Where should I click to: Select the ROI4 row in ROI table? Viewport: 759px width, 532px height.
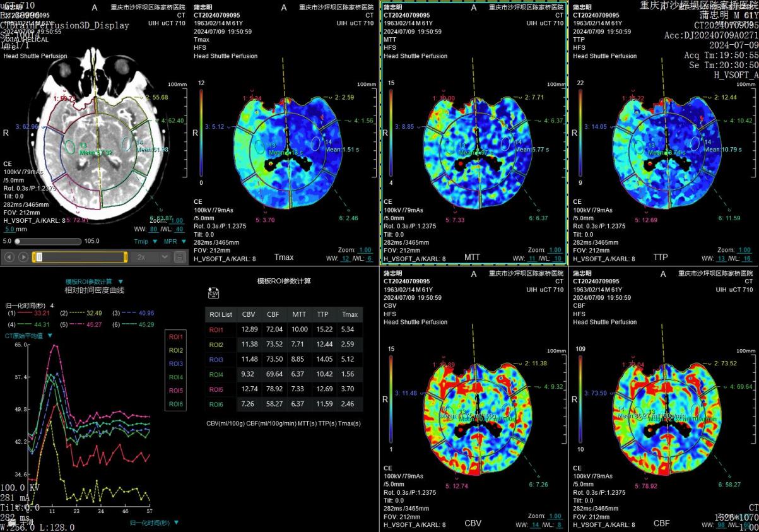[216, 375]
